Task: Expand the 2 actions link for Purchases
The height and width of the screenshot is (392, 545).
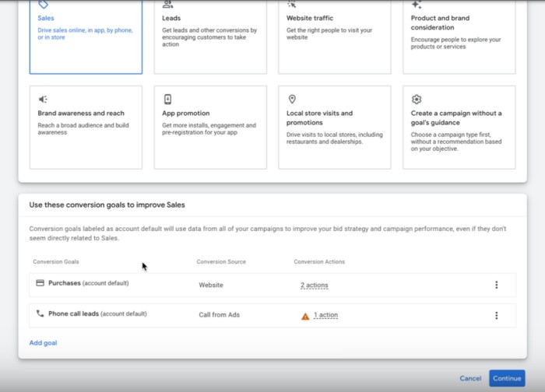Action: coord(315,285)
